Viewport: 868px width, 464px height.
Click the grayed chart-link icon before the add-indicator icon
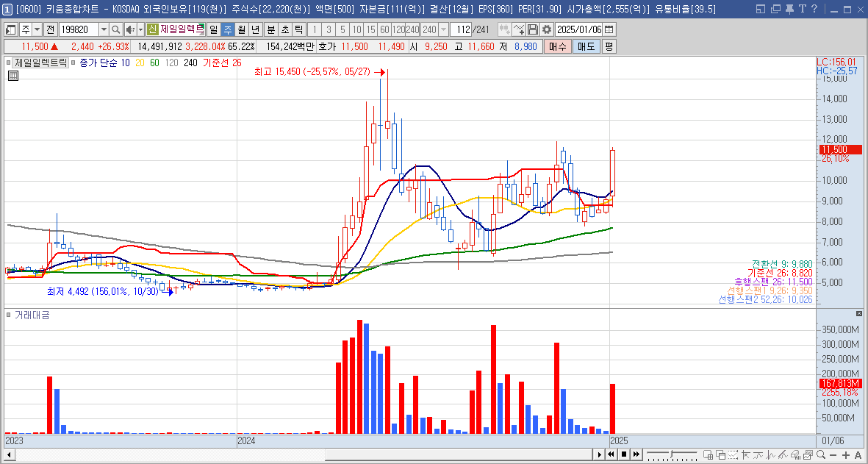coord(504,29)
